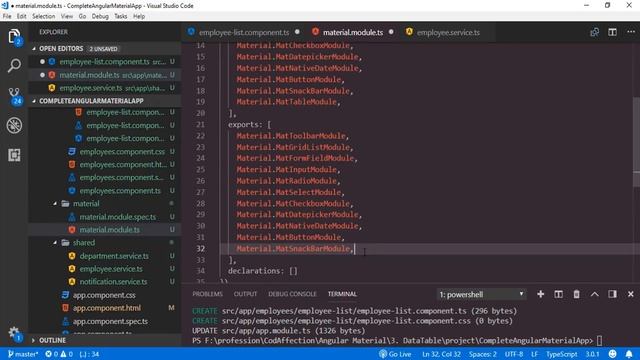This screenshot has height=360, width=640.
Task: Open the Manage gear icon
Action: click(x=14, y=333)
